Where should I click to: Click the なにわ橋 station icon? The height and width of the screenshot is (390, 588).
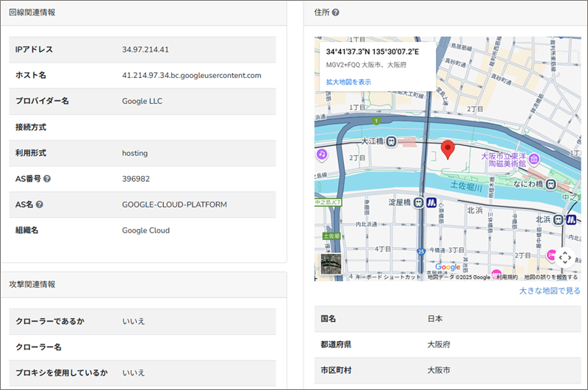coord(550,184)
